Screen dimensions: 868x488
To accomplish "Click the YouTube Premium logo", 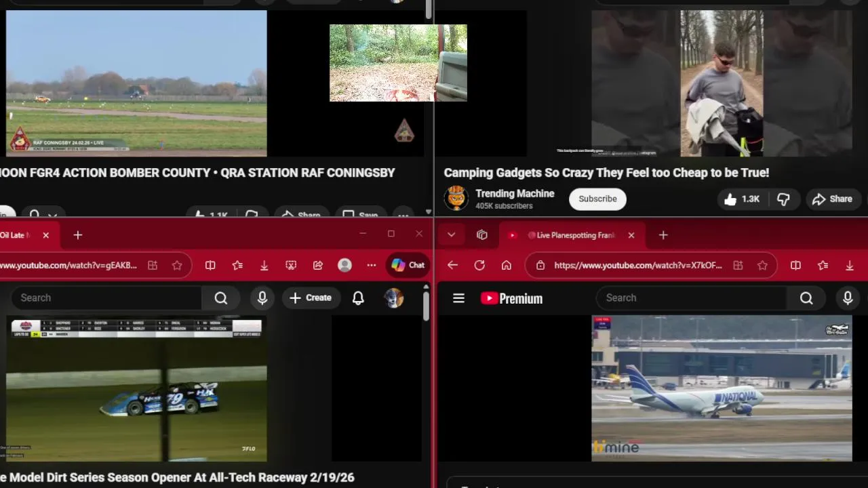I will tap(511, 298).
